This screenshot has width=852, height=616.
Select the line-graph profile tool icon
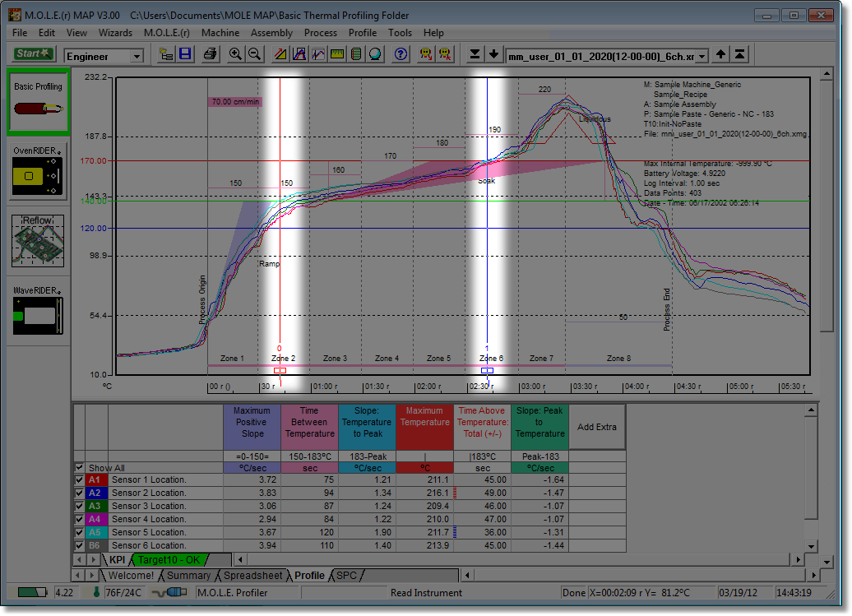[x=318, y=54]
